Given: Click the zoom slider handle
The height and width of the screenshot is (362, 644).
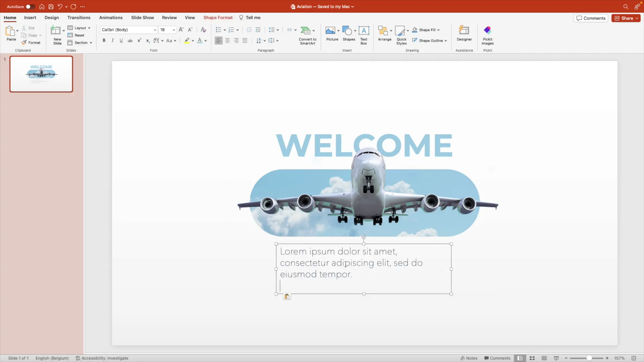Looking at the screenshot, I should (589, 358).
